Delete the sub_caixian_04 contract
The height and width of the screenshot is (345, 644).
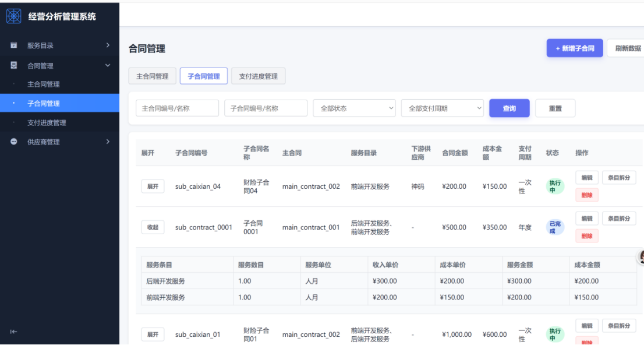pyautogui.click(x=587, y=195)
